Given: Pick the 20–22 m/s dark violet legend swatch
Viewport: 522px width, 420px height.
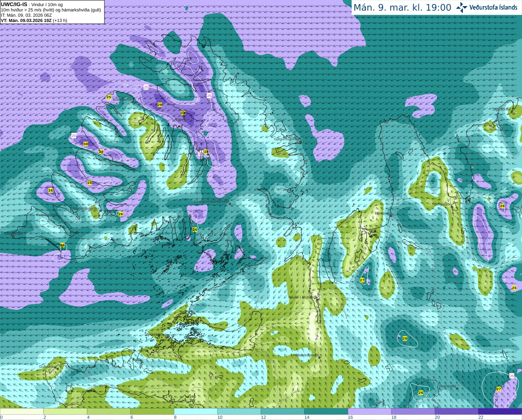Looking at the screenshot, I should point(456,411).
